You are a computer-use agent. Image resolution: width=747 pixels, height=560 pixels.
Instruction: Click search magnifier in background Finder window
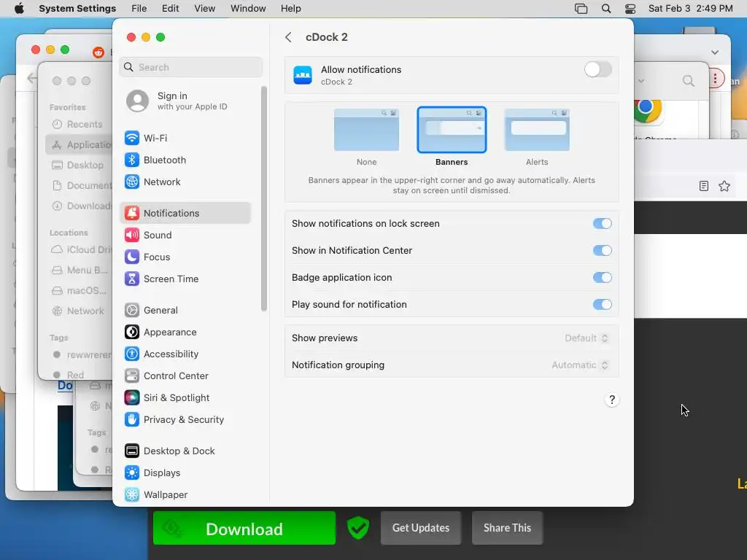coord(688,81)
